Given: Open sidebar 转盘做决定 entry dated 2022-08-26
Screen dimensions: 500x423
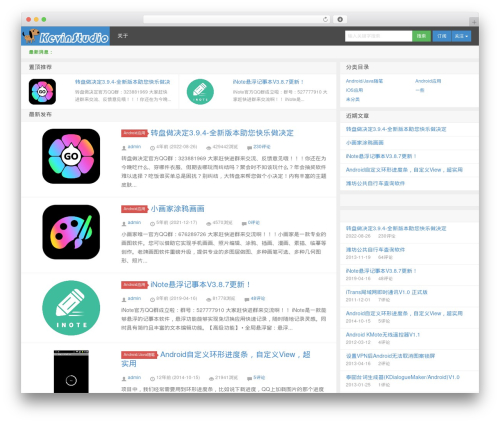Looking at the screenshot, I should point(396,228).
